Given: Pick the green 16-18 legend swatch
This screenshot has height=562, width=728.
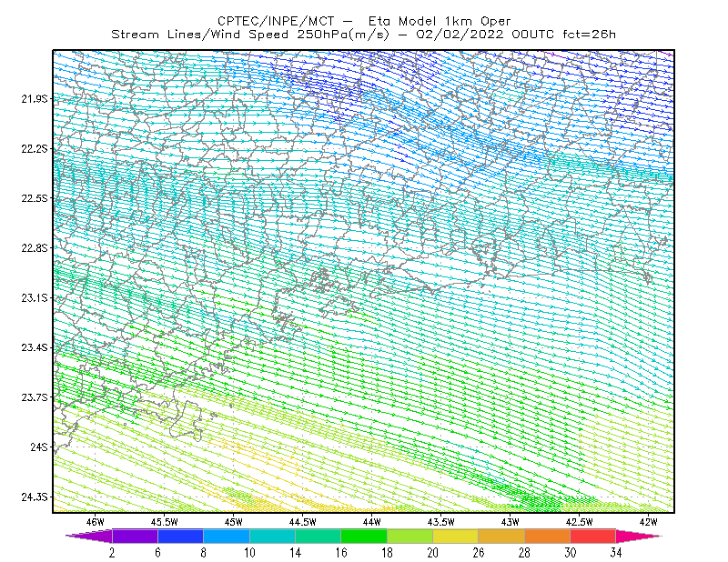Looking at the screenshot, I should click(x=364, y=536).
